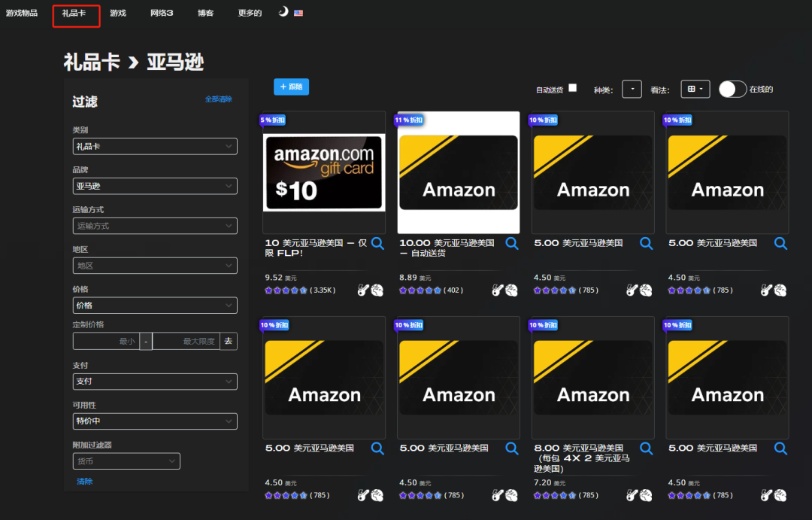
Task: Click the key icon on the 9.52 美元 card
Action: [x=364, y=290]
